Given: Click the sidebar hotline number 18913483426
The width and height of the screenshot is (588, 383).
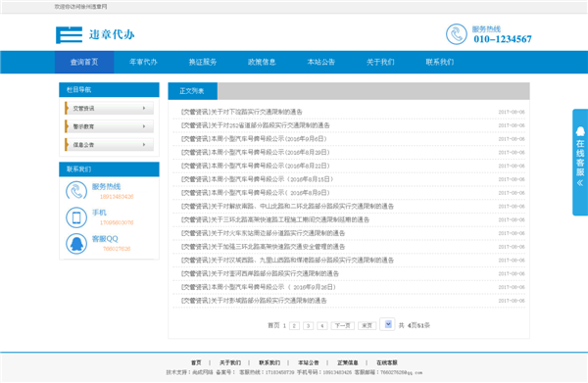Looking at the screenshot, I should (x=117, y=197).
